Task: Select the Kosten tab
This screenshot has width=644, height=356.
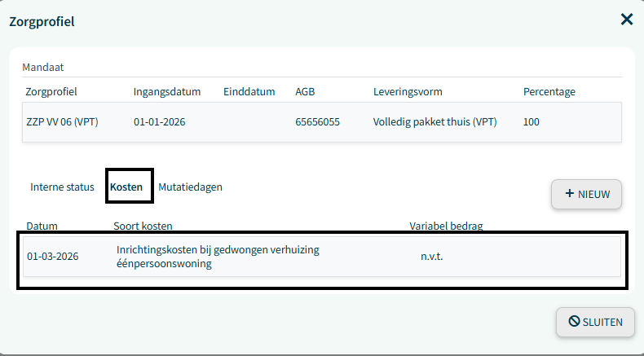Action: tap(126, 187)
